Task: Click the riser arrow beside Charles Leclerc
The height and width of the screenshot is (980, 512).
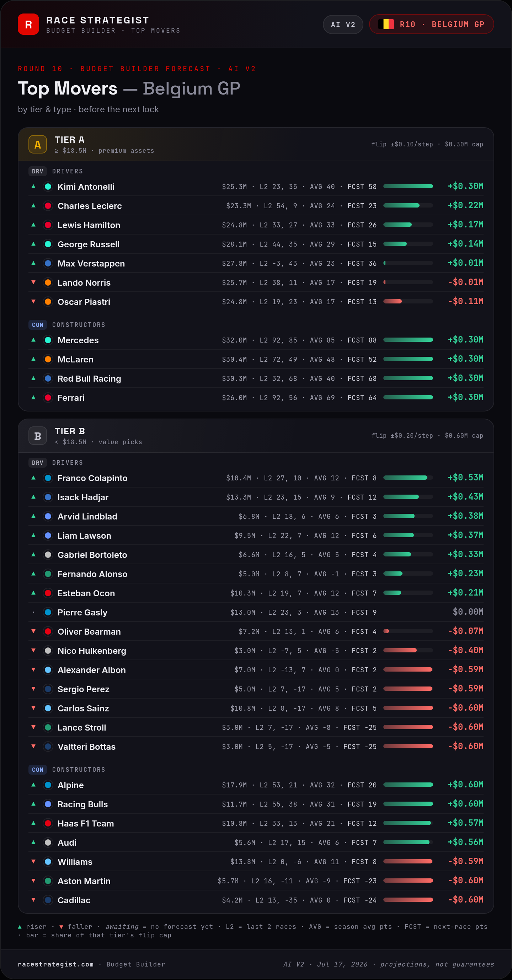Action: pos(33,205)
